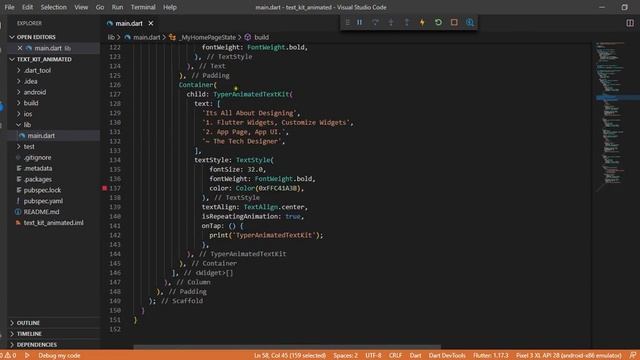Open the Run menu
The height and width of the screenshot is (360, 640).
point(117,7)
